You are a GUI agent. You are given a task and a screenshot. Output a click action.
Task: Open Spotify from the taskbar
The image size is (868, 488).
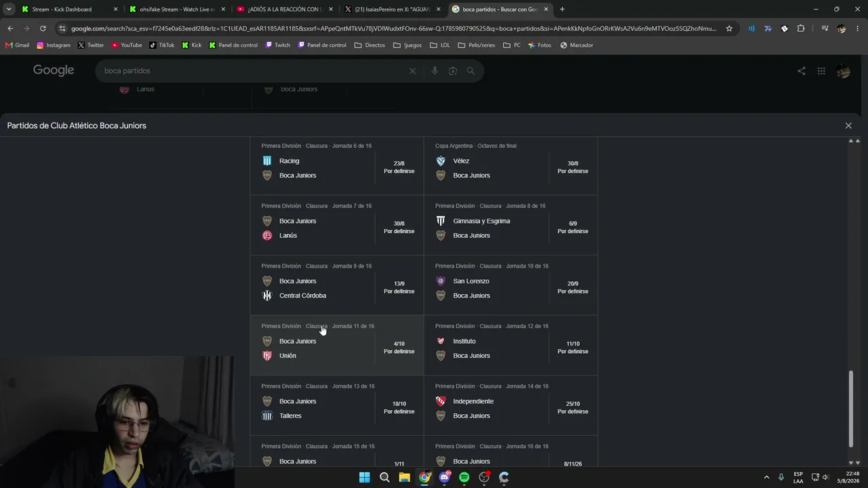(x=464, y=477)
